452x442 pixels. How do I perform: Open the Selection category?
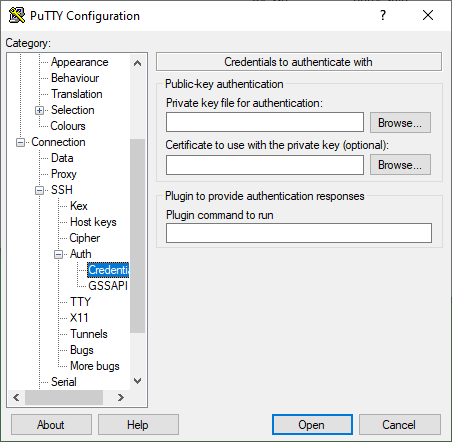tap(73, 110)
